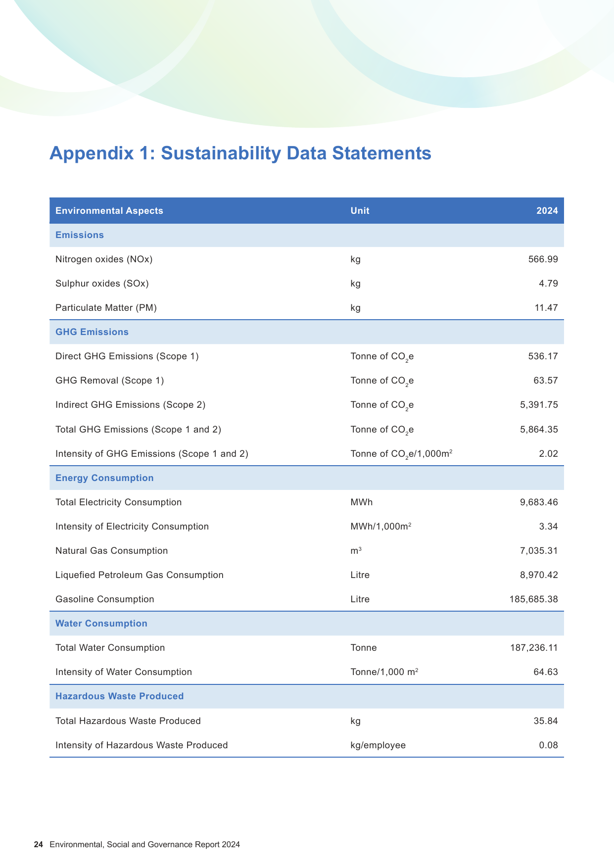Image resolution: width=614 pixels, height=868 pixels.
Task: Select the 'Unit' column header
Action: click(x=360, y=211)
